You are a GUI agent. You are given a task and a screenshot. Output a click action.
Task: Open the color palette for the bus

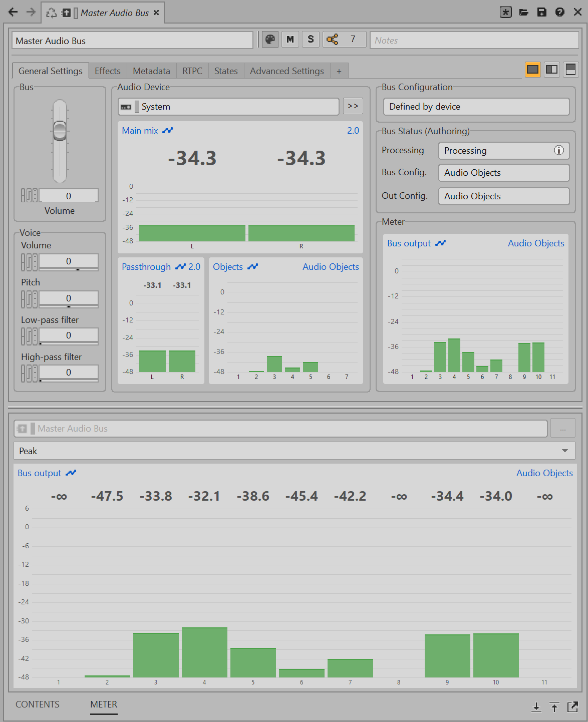tap(270, 40)
